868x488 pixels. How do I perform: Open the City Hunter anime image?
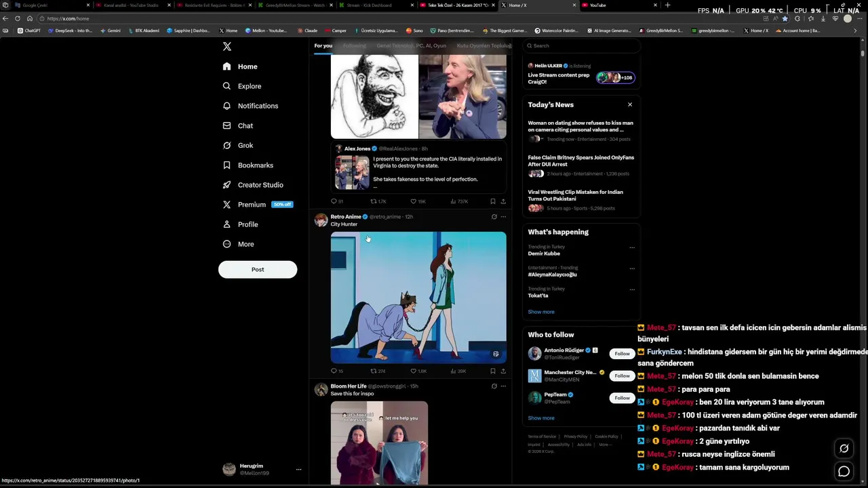pos(418,298)
